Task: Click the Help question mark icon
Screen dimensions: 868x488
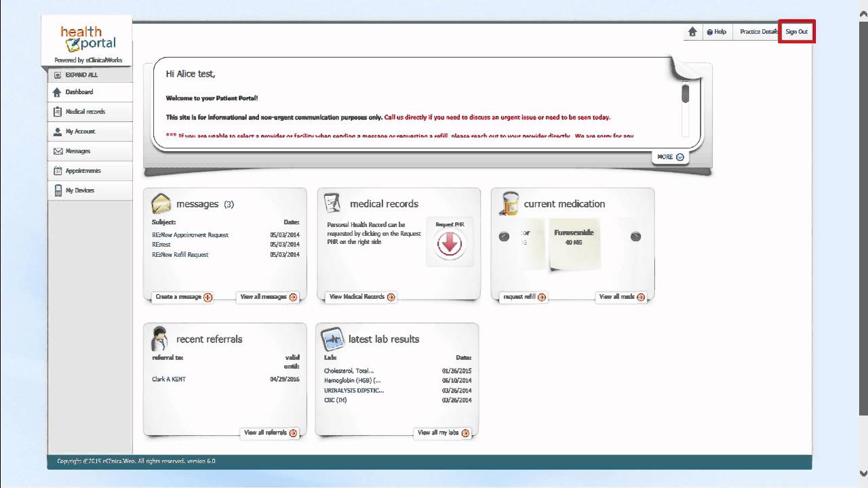Action: click(x=709, y=32)
